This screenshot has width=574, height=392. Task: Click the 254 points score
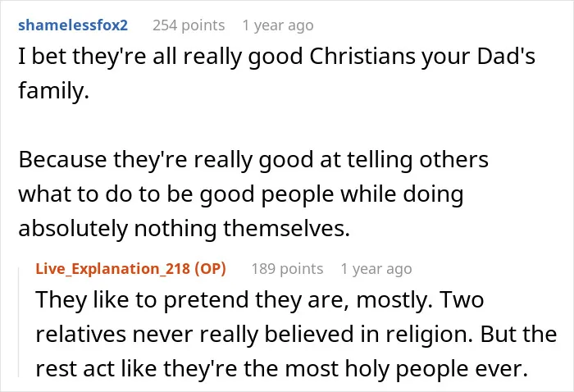coord(189,25)
